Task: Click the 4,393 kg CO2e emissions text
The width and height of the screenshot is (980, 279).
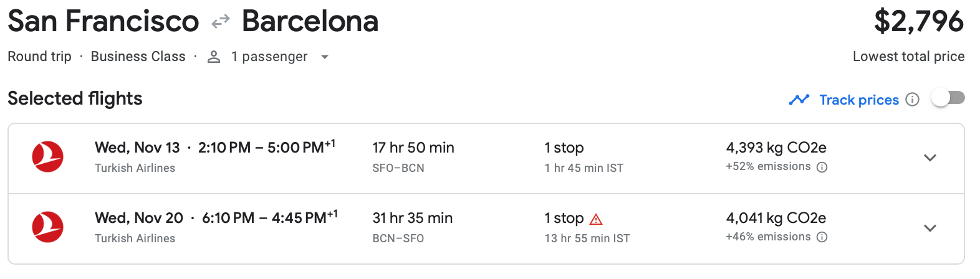Action: pos(776,148)
